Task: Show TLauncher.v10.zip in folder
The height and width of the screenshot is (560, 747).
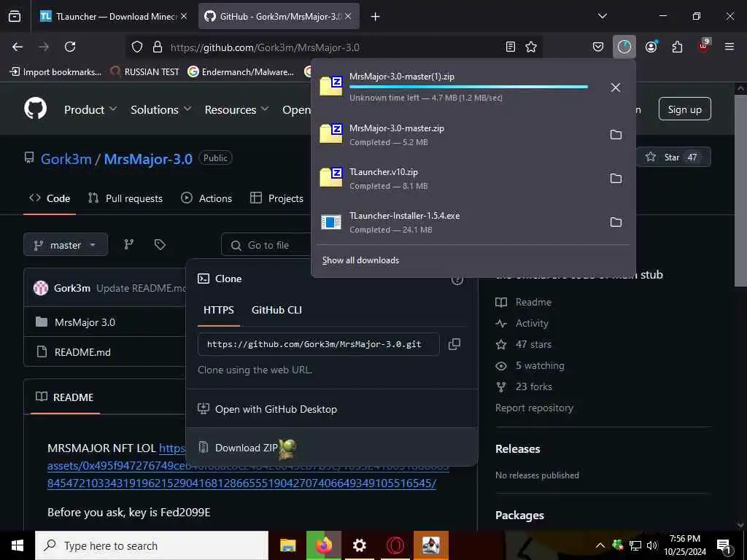Action: pos(616,179)
